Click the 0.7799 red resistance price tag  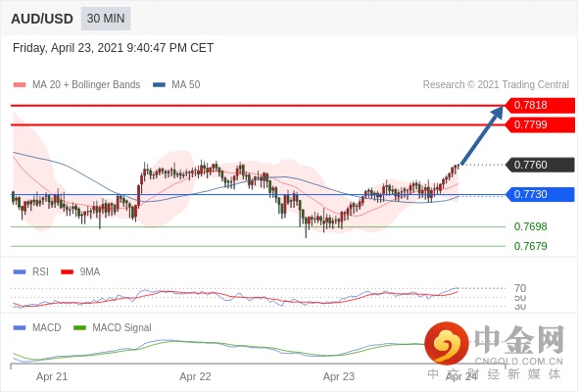540,124
